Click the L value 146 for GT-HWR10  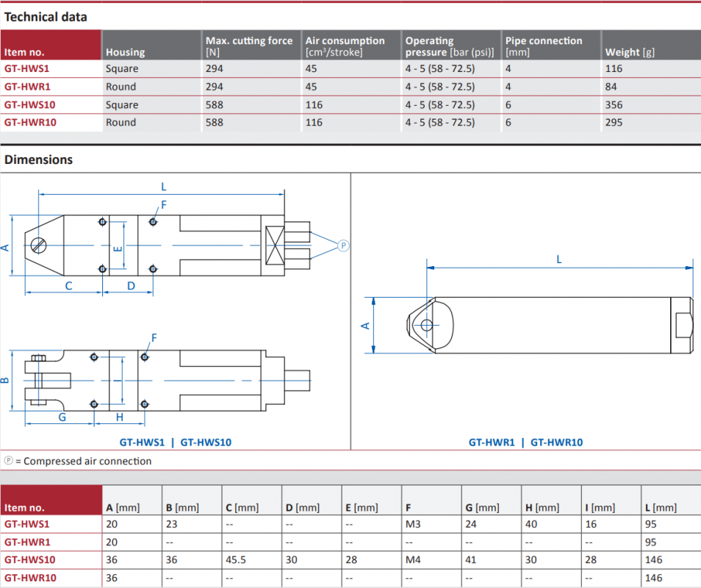[x=654, y=578]
